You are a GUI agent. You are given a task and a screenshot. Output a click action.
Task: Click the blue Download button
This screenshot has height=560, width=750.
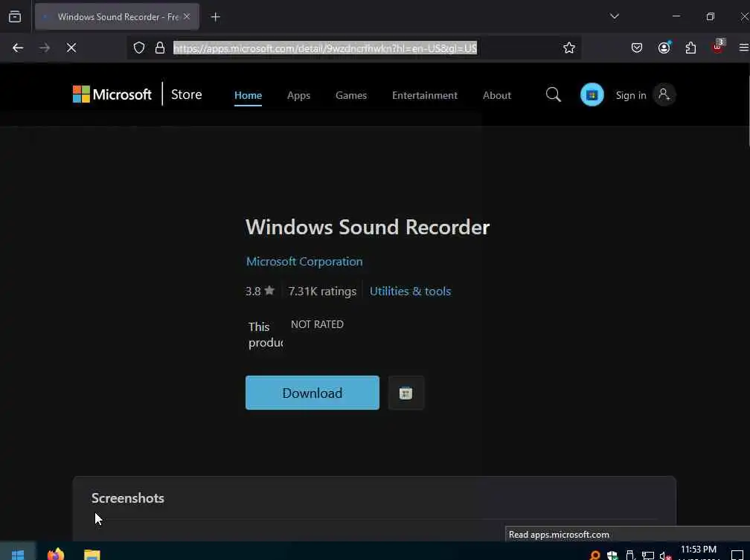312,393
